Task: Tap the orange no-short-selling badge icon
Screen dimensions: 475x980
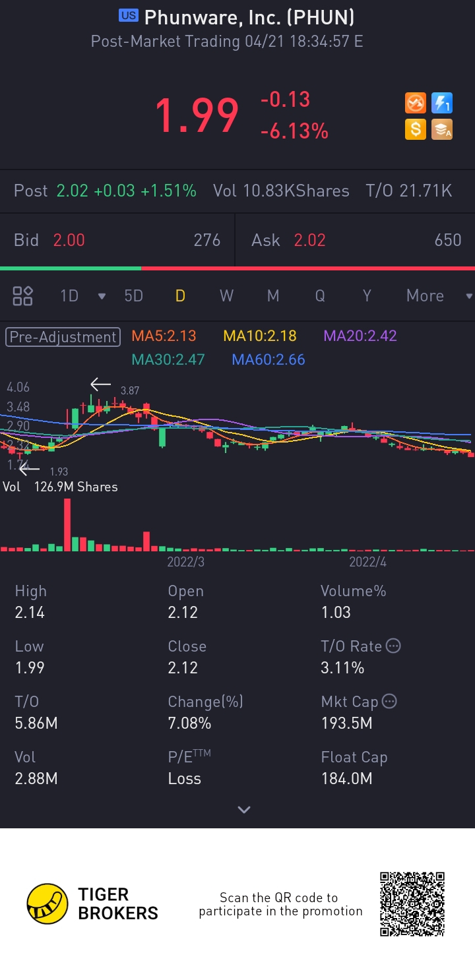Action: [x=416, y=104]
